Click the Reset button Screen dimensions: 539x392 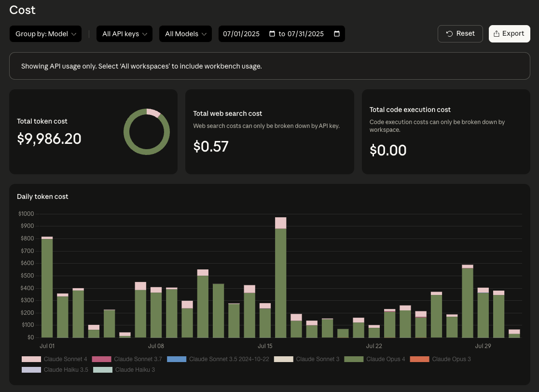460,33
